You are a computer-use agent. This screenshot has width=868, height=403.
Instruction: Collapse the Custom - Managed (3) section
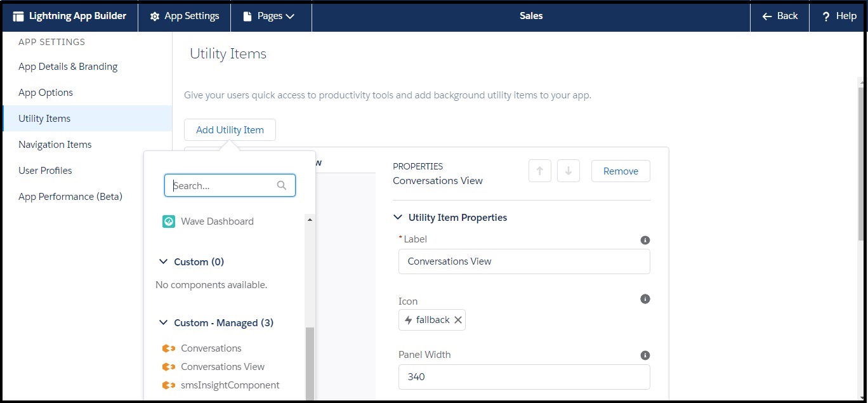163,322
